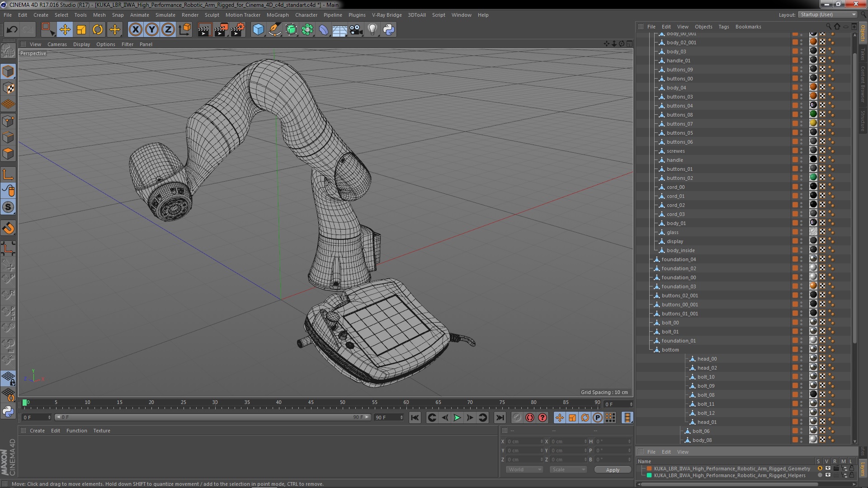Switch to Polygons mode in left toolbar
Screen dimensions: 868x488
(x=8, y=154)
